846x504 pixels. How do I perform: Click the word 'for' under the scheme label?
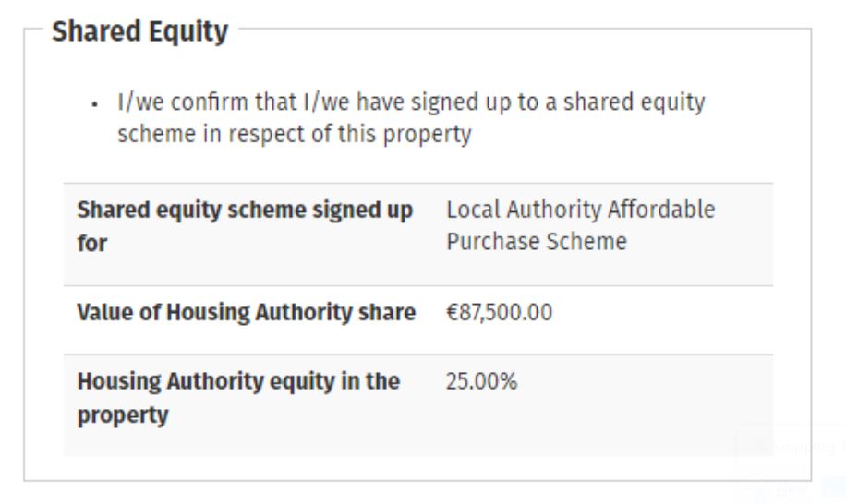92,244
